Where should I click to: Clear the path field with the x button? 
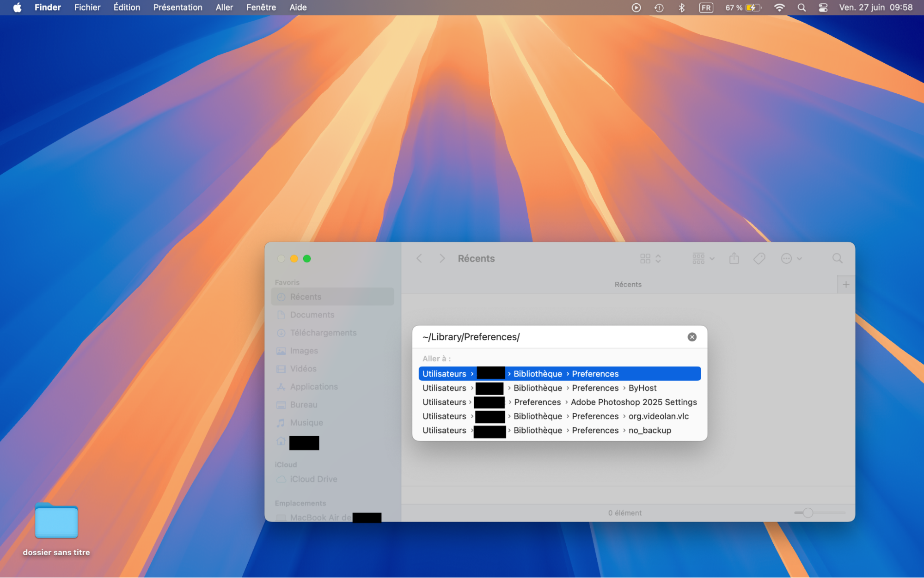[691, 337]
